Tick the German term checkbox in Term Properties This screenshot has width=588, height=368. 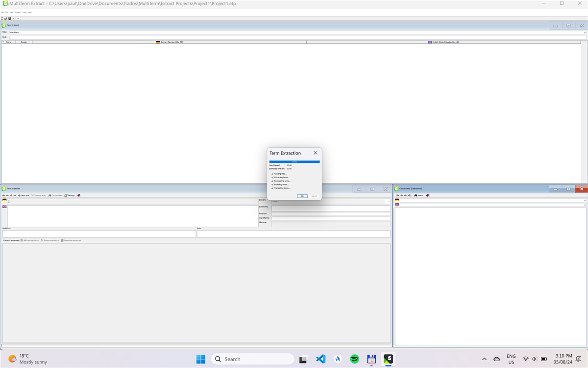[x=9, y=202]
